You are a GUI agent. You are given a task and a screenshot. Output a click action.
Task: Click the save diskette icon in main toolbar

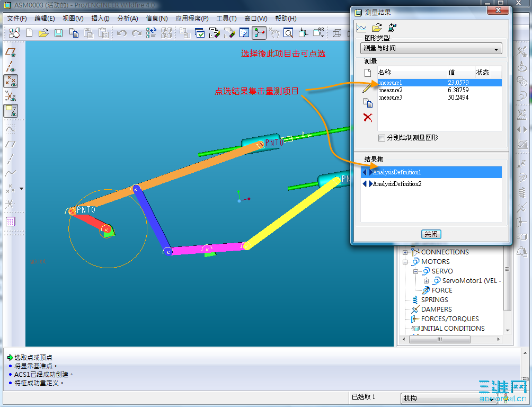[x=58, y=33]
